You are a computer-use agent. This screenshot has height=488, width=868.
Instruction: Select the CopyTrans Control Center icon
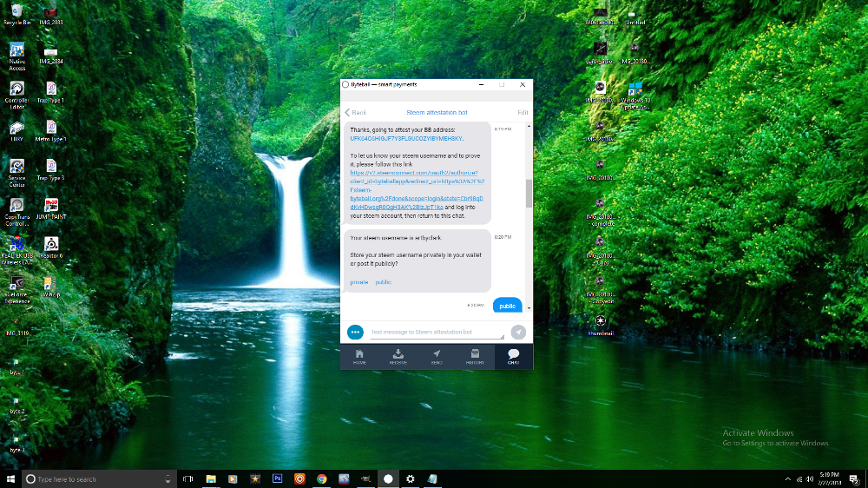(17, 212)
